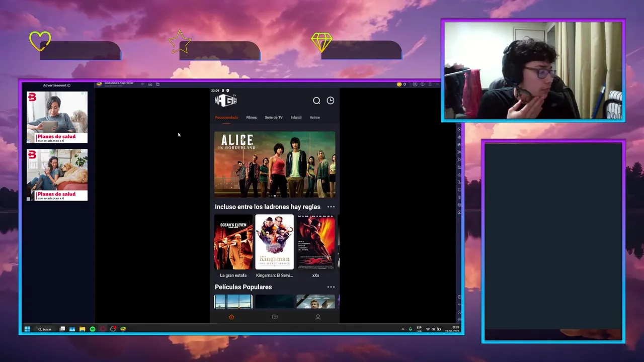Screen dimensions: 644x362
Task: Open the volume speaker tray icon
Action: click(x=433, y=329)
